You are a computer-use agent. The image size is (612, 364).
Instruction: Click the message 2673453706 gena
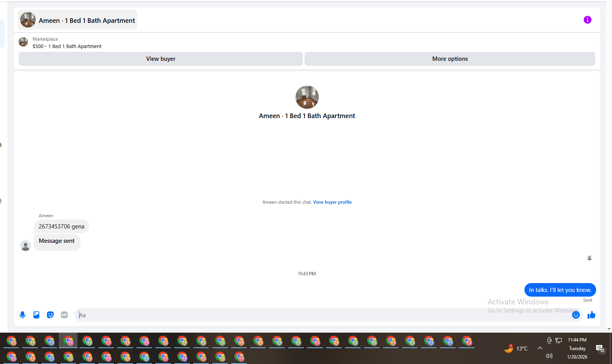pyautogui.click(x=62, y=227)
